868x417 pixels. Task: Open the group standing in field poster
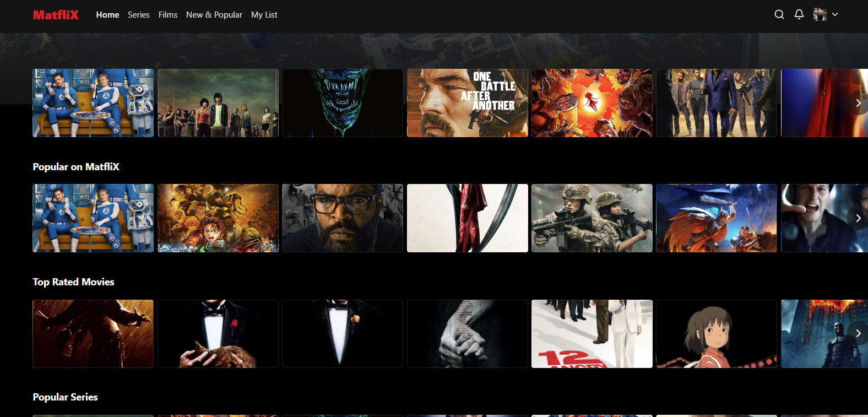click(218, 103)
